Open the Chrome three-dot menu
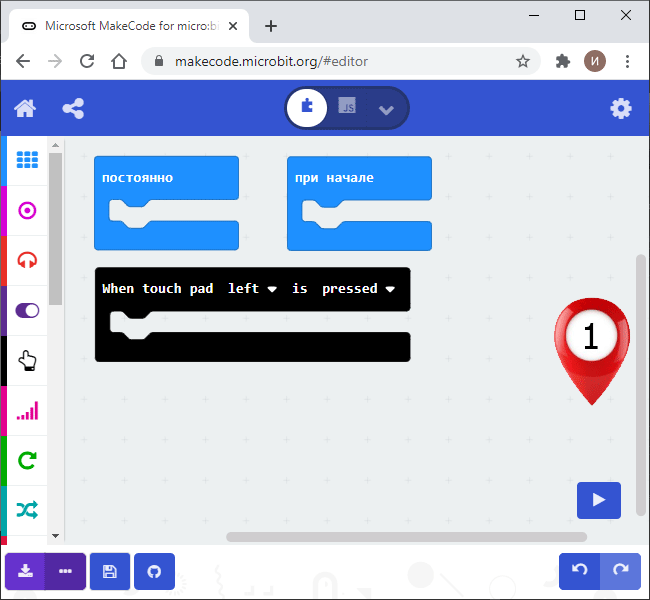The width and height of the screenshot is (650, 600). click(x=627, y=61)
